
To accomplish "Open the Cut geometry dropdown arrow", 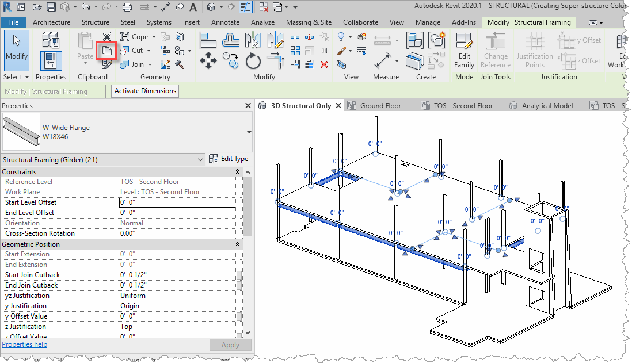I will click(x=149, y=51).
